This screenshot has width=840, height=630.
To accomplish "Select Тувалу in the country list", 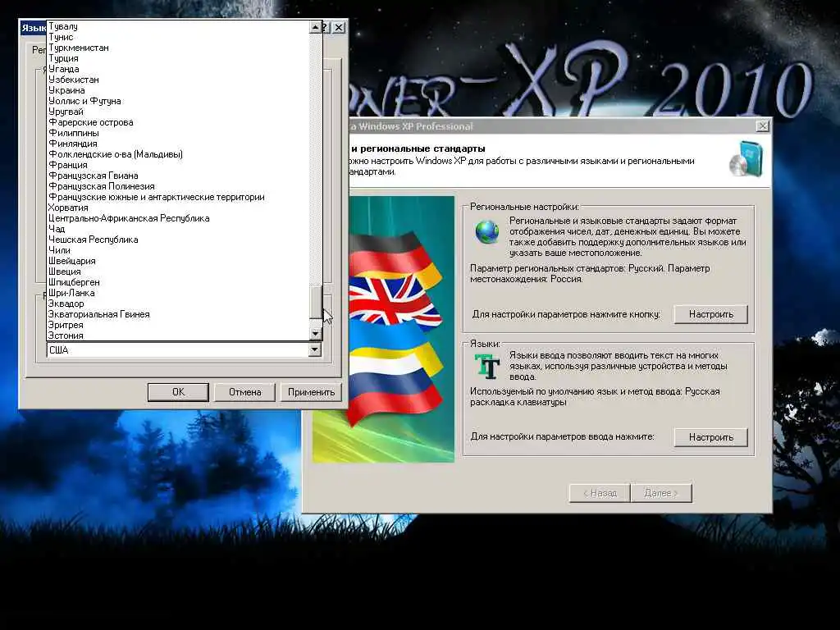I will pyautogui.click(x=178, y=26).
